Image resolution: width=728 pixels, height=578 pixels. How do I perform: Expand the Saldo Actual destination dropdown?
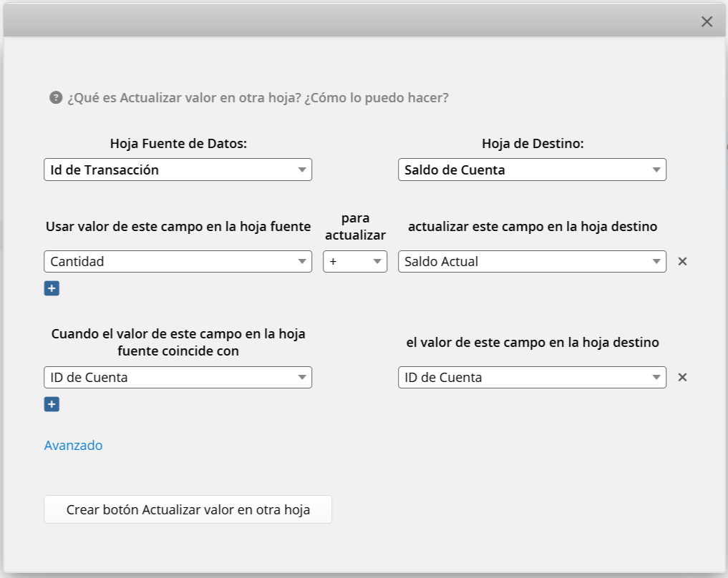click(x=532, y=262)
